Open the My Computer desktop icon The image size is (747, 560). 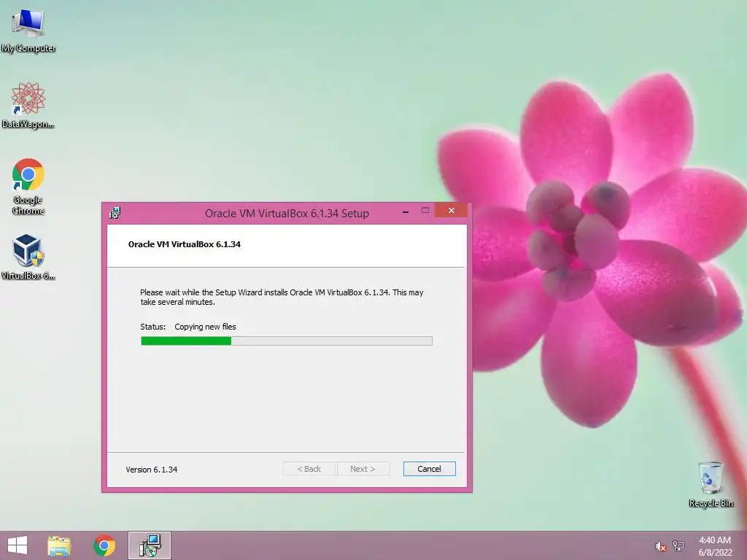(x=28, y=29)
